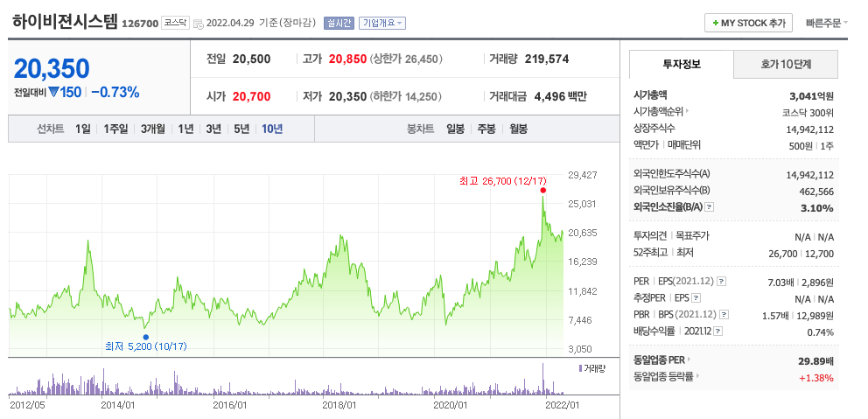The height and width of the screenshot is (419, 868).
Task: Open the 동일업종 PER link
Action: tap(662, 360)
